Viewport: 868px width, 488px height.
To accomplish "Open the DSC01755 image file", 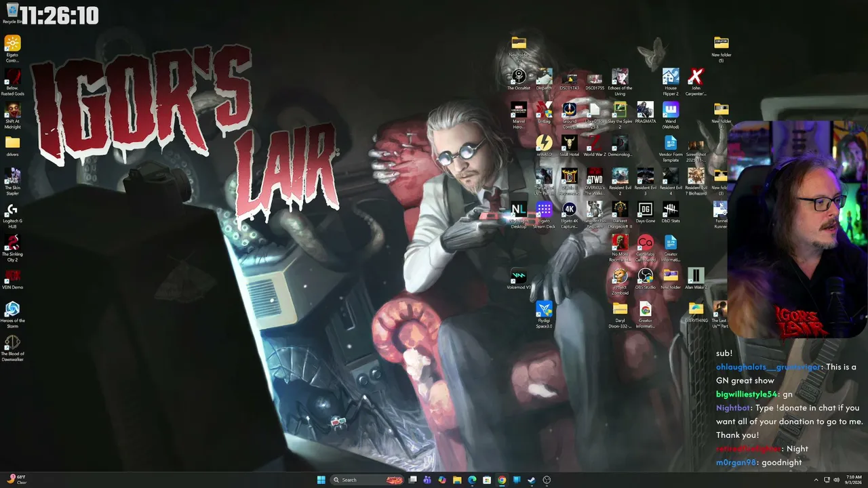I will (x=595, y=79).
